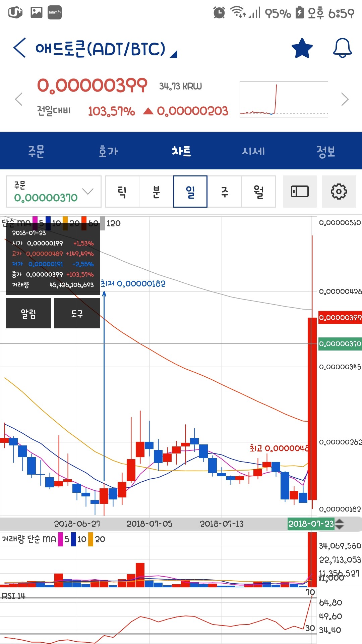Toggle the chart layout panel icon
Image resolution: width=362 pixels, height=644 pixels.
tap(300, 192)
